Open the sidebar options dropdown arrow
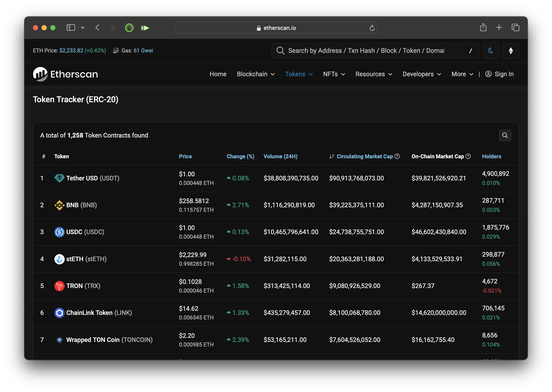Viewport: 552px width, 392px height. click(83, 28)
